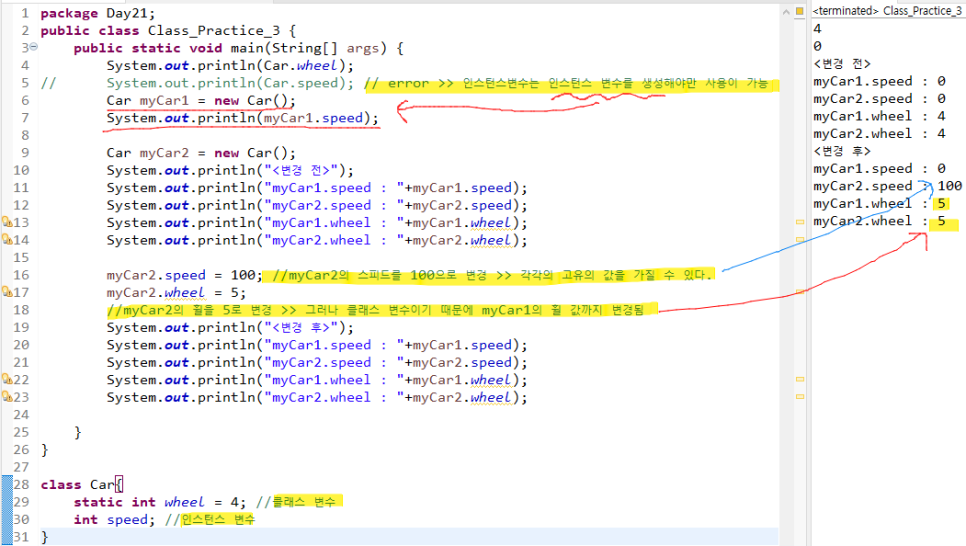Click the warning marker beside line 22
966x546 pixels.
click(7, 379)
